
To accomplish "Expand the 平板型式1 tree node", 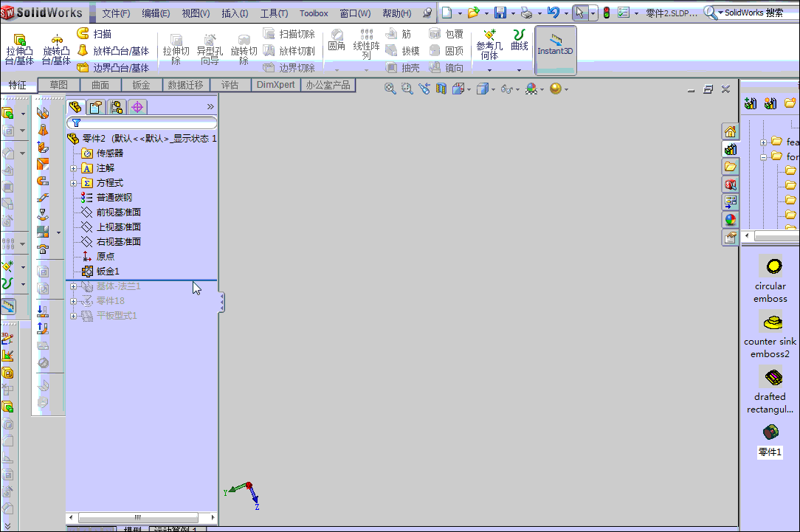I will [73, 317].
